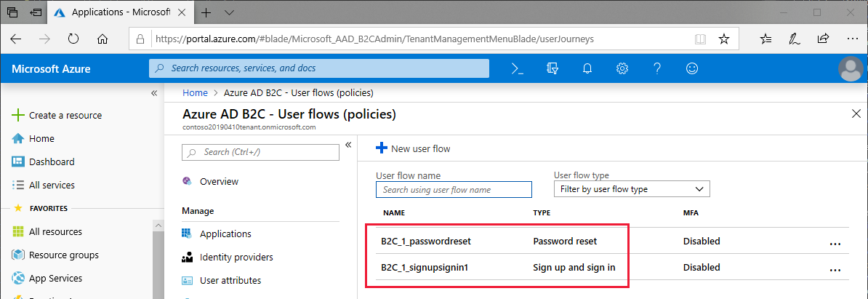Screen dimensions: 868x299
Task: Open the directory and subscription filter icon
Action: [552, 68]
